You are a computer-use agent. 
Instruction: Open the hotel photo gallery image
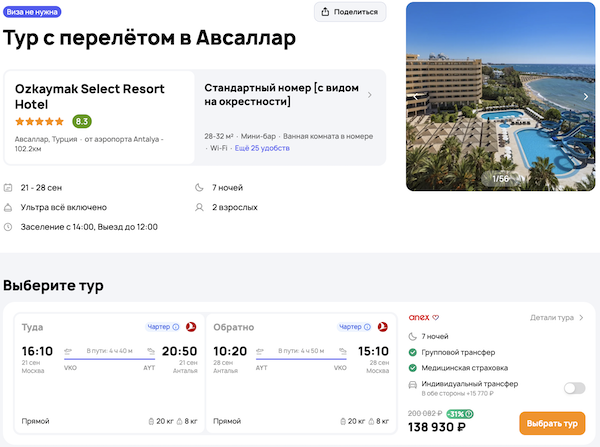(x=500, y=97)
